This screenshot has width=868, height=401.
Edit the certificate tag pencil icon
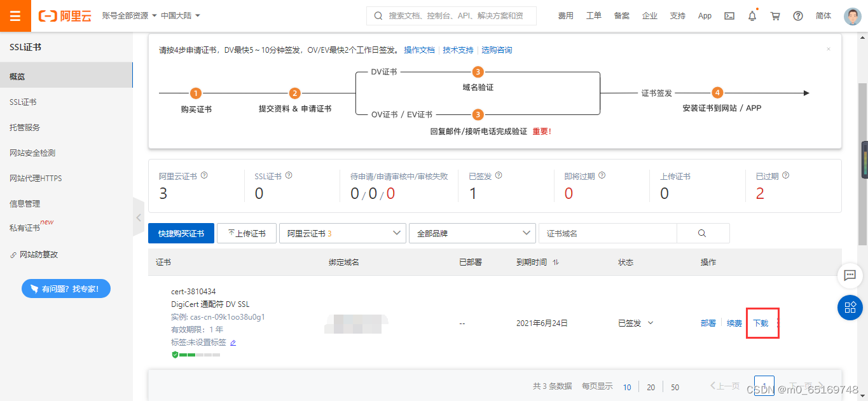[x=233, y=343]
